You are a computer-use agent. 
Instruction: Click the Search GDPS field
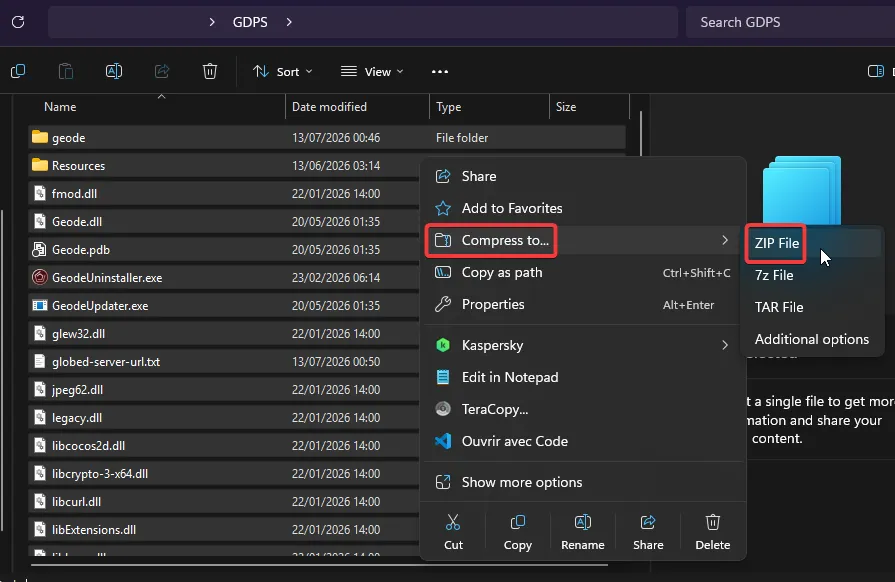(790, 22)
